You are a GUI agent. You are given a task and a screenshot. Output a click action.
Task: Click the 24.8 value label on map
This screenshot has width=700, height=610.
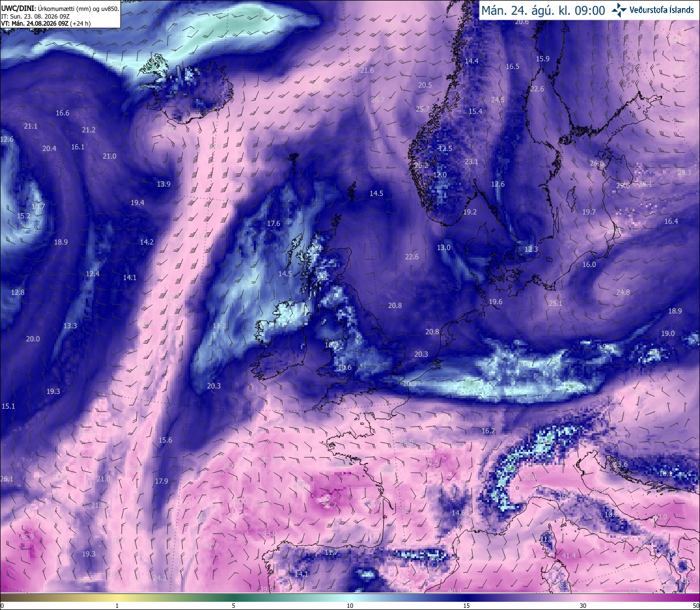coord(623,293)
